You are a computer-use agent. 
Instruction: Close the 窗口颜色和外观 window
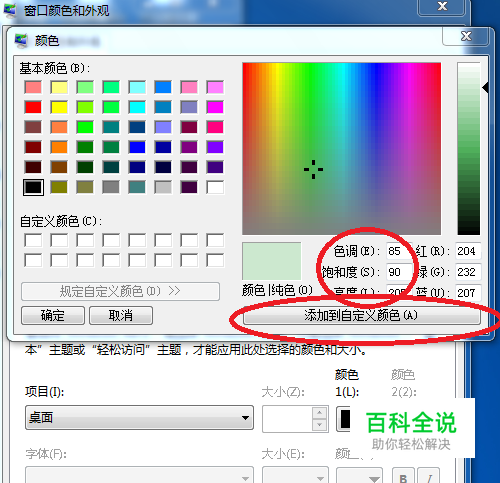(x=442, y=7)
